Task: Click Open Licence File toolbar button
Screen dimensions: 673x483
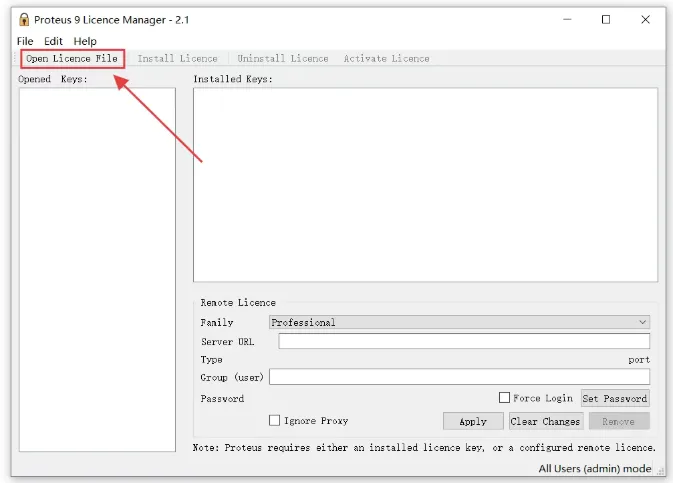Action: click(72, 58)
